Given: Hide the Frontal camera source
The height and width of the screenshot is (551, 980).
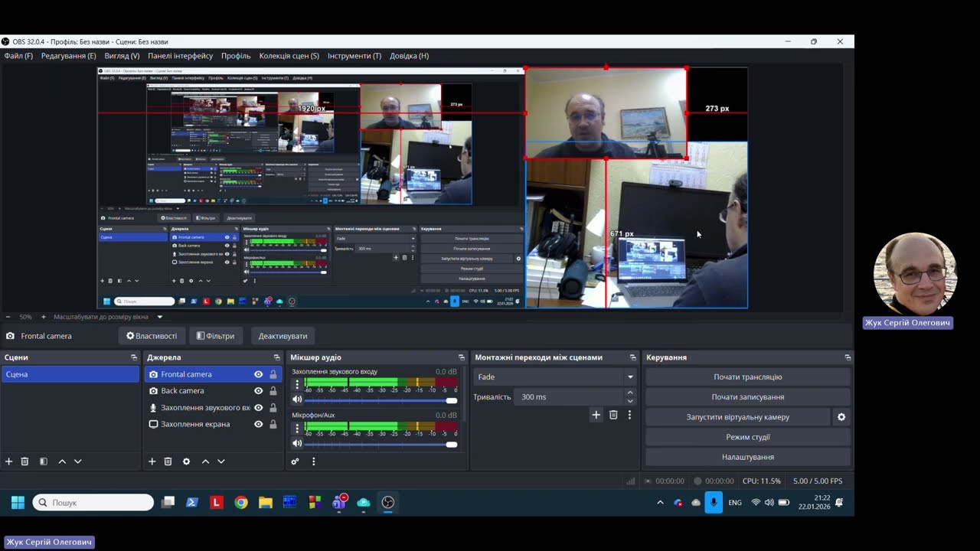Looking at the screenshot, I should tap(258, 374).
